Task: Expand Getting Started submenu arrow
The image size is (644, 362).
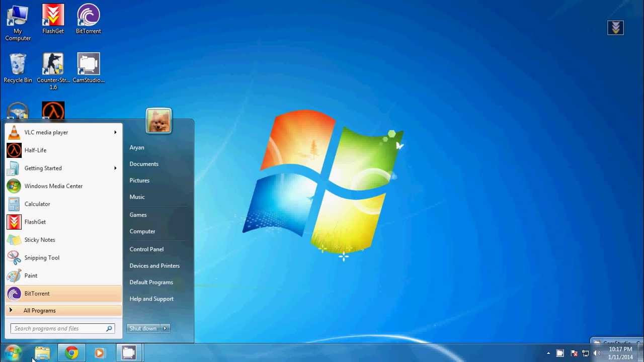Action: point(115,168)
